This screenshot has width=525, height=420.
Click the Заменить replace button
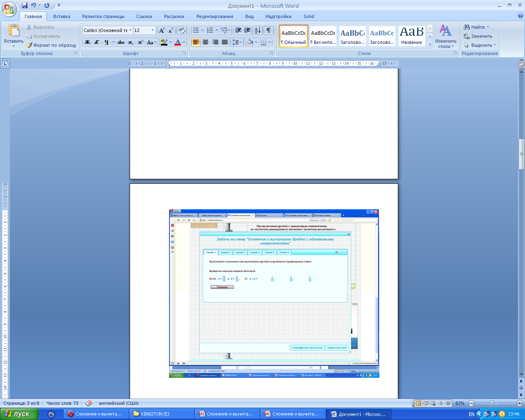478,36
